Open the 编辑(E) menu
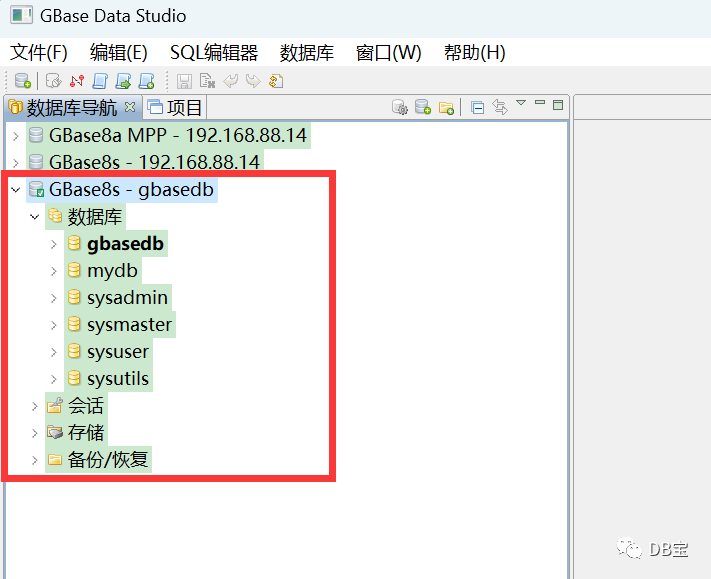711x579 pixels. tap(118, 53)
